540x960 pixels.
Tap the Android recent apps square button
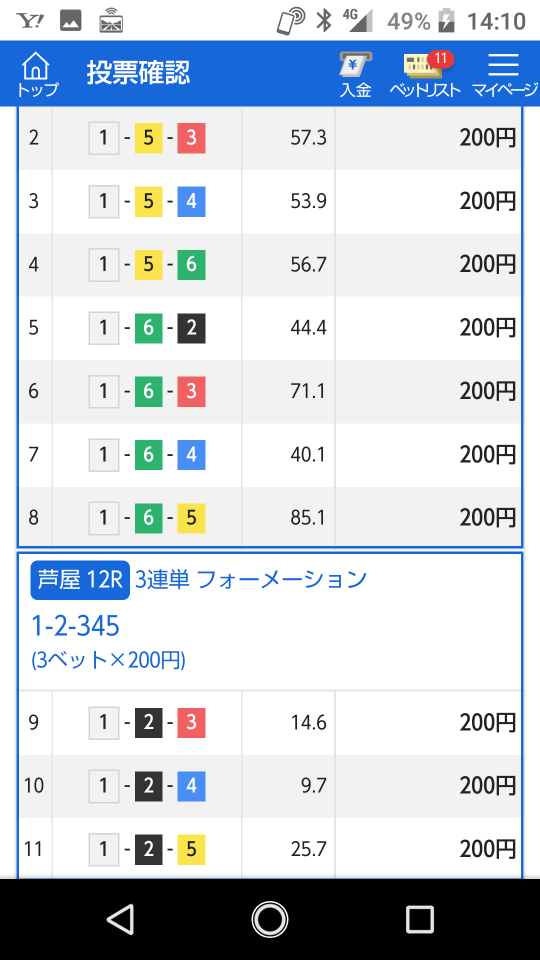tap(419, 919)
